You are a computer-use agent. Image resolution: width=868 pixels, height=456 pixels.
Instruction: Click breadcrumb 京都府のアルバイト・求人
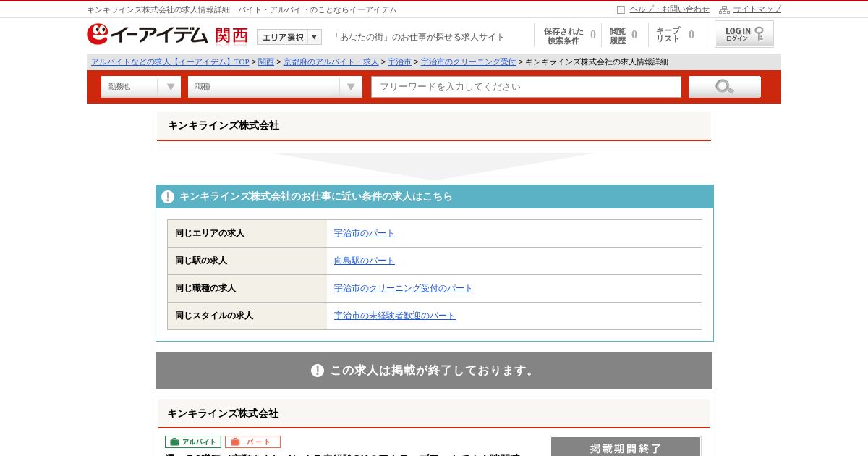(x=331, y=62)
